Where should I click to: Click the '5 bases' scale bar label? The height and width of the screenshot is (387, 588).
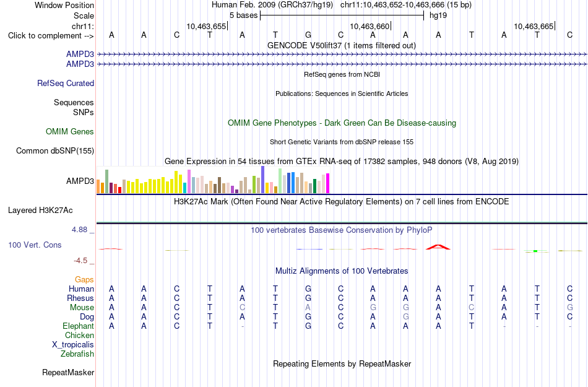pyautogui.click(x=244, y=15)
